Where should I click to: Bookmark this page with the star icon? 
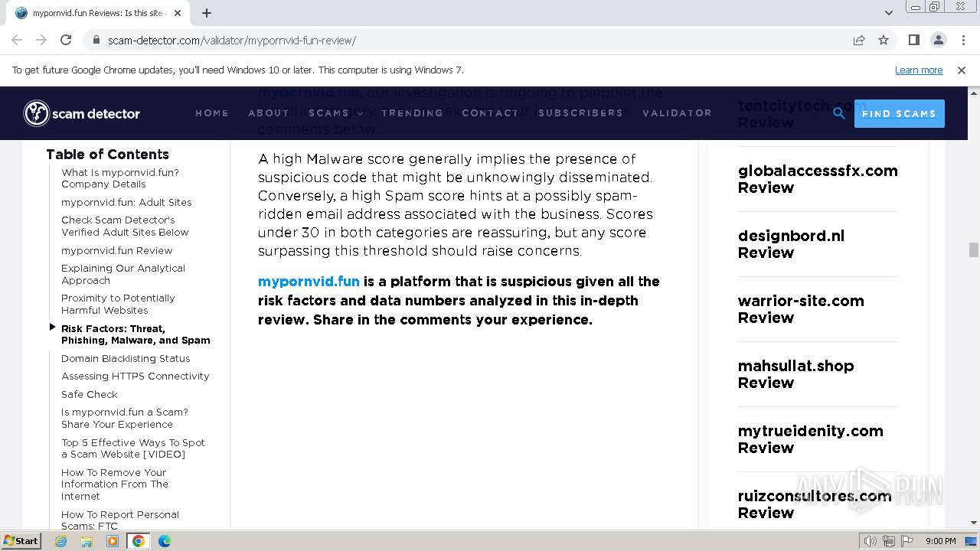pos(884,40)
